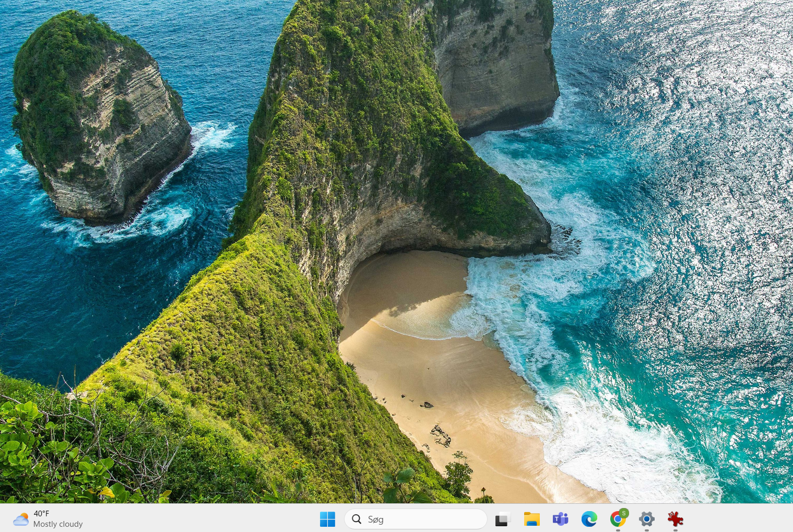Click the green S profile badge on Chrome
793x532 pixels.
pos(624,513)
